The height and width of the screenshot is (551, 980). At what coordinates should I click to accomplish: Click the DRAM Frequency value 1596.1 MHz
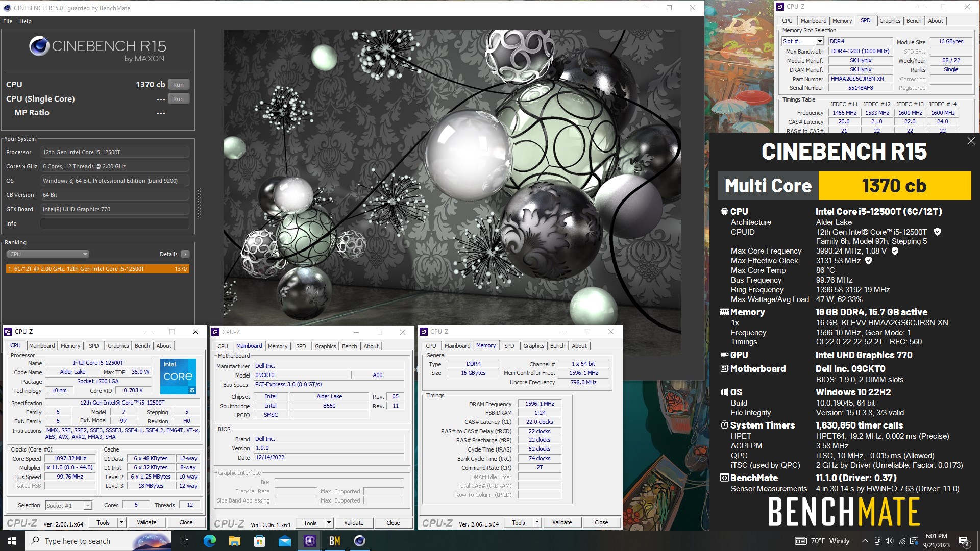540,404
